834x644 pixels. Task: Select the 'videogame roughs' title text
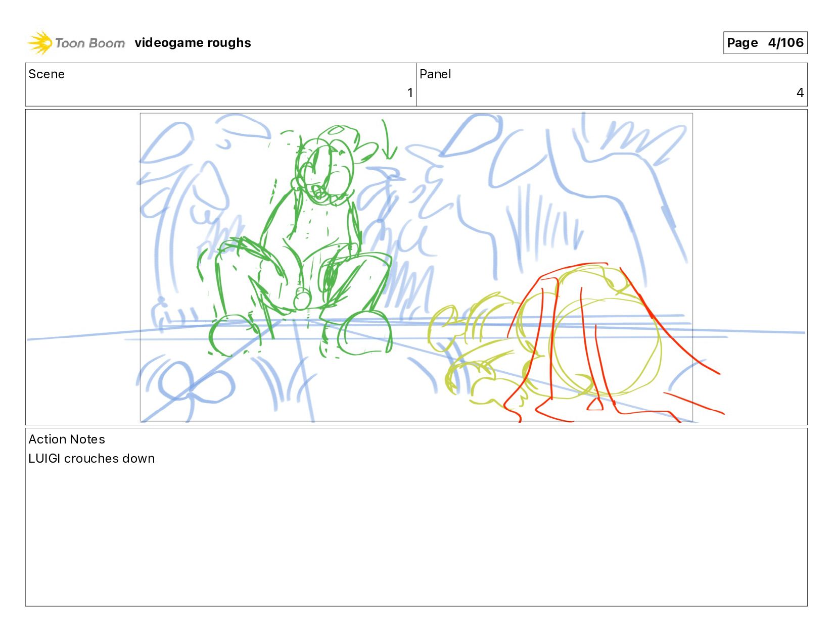click(x=193, y=43)
